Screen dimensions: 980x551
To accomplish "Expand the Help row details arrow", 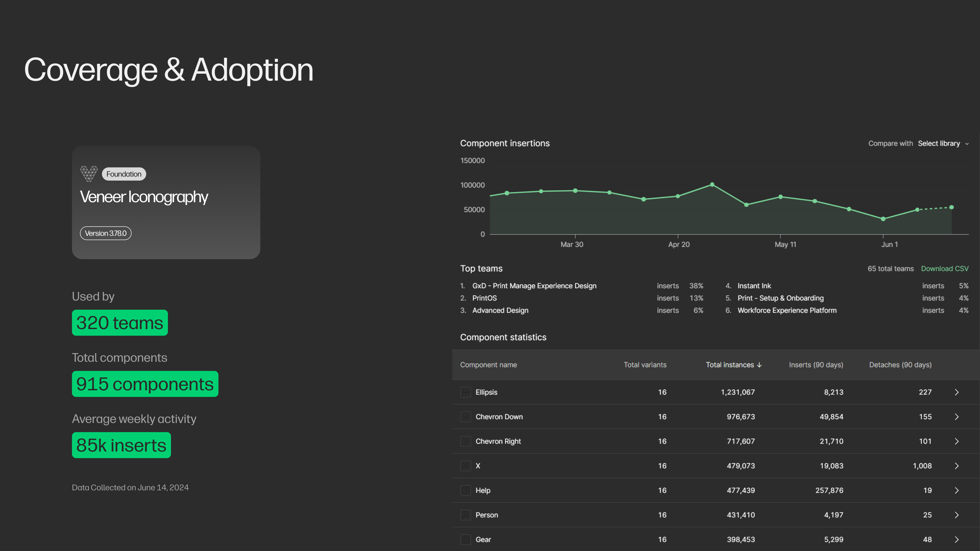I will pos(957,491).
